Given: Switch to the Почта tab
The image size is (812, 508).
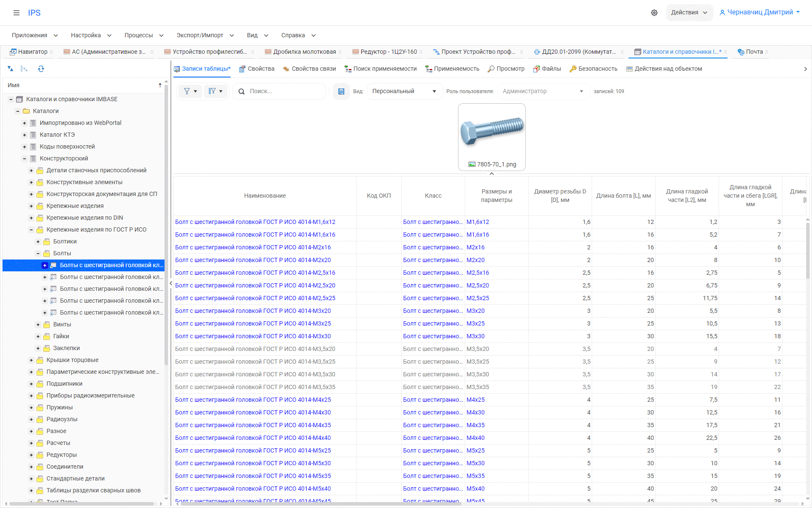Looking at the screenshot, I should pos(754,52).
